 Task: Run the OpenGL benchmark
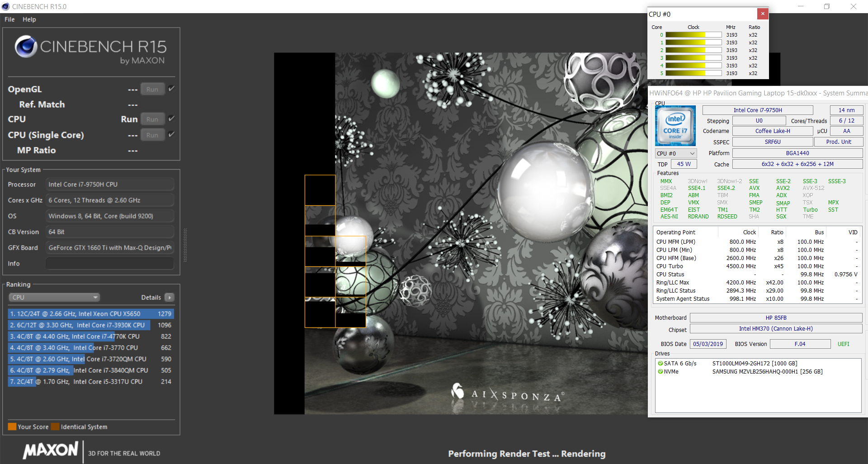(x=152, y=90)
